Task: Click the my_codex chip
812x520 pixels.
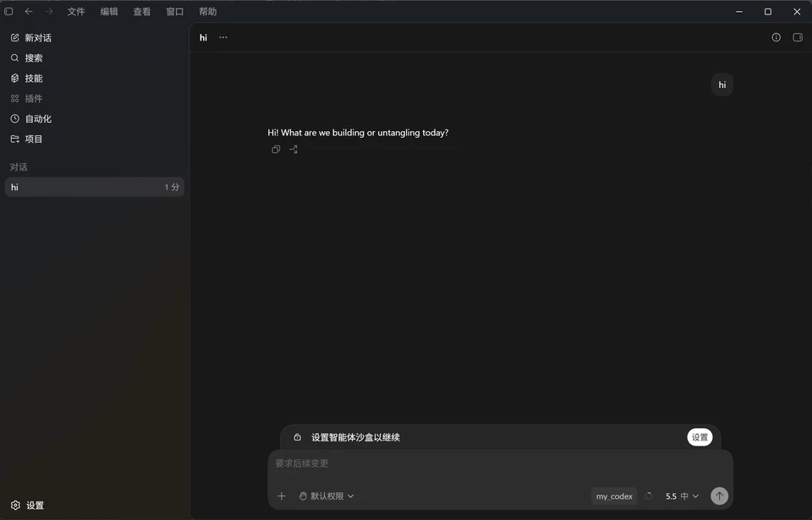Action: click(614, 496)
